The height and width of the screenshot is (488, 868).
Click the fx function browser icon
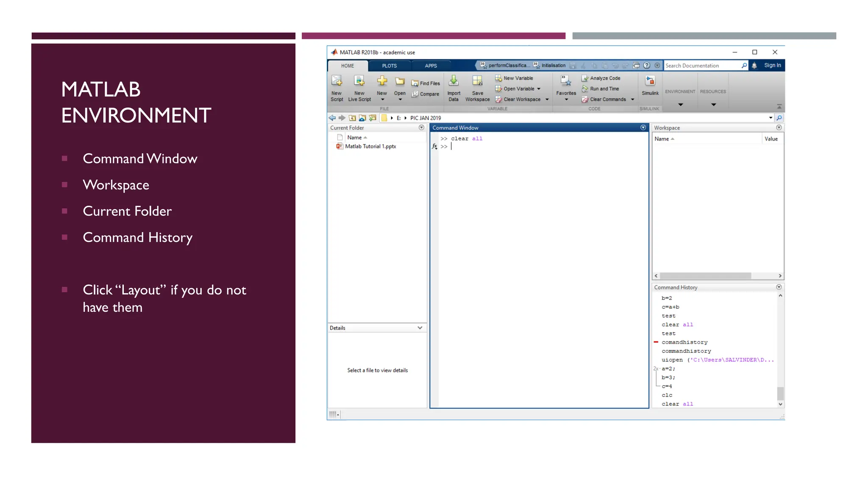tap(434, 147)
